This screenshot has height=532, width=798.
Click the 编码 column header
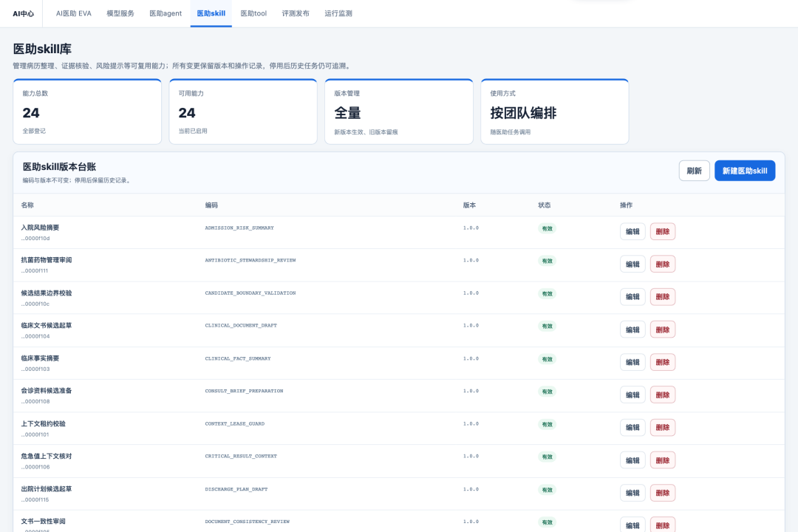[x=211, y=205]
